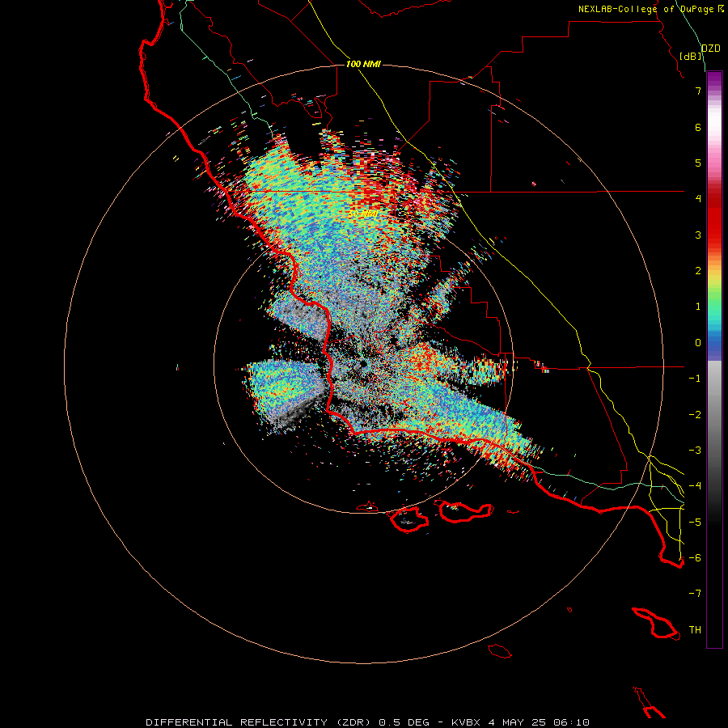Screen dimensions: 728x728
Task: Click the 5 value on the color scale
Action: click(698, 163)
